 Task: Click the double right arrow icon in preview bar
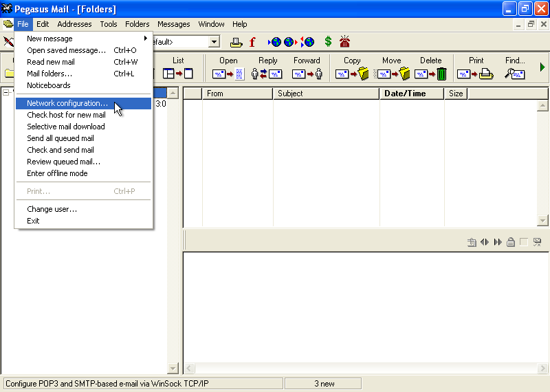(x=498, y=242)
